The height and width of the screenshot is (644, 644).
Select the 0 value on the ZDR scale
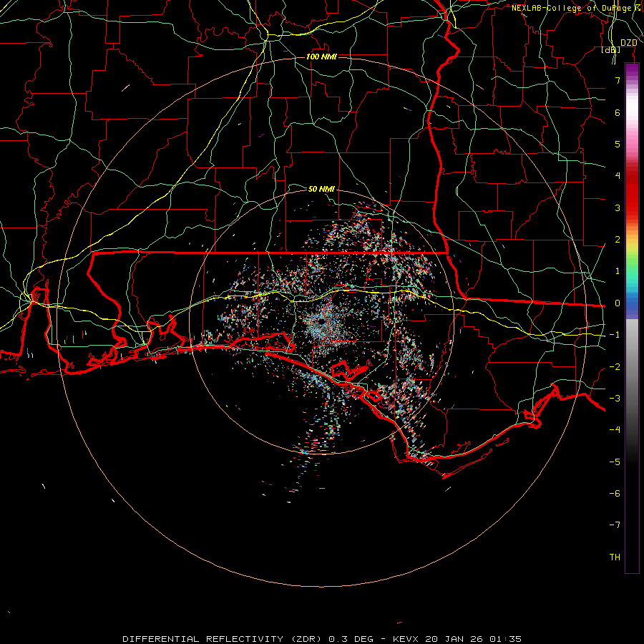pos(618,303)
